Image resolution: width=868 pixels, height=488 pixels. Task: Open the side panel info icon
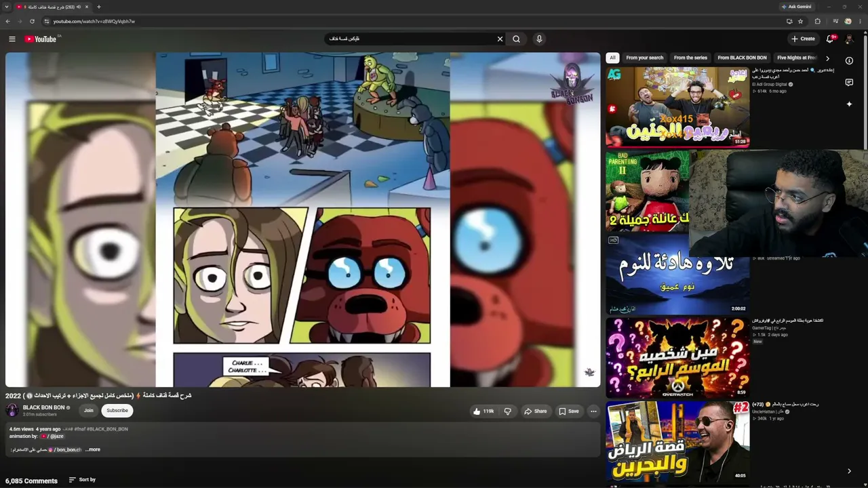pos(849,60)
